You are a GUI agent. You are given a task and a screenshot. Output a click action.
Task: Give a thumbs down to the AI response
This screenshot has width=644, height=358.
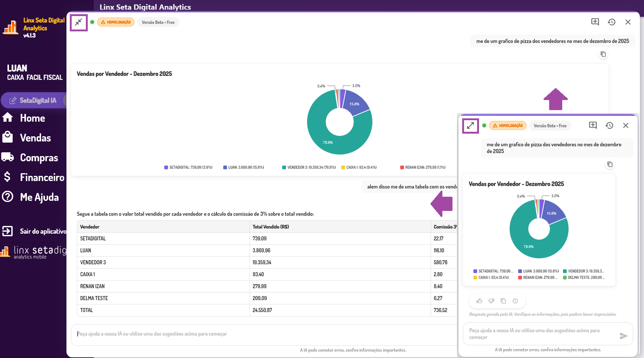coord(491,301)
